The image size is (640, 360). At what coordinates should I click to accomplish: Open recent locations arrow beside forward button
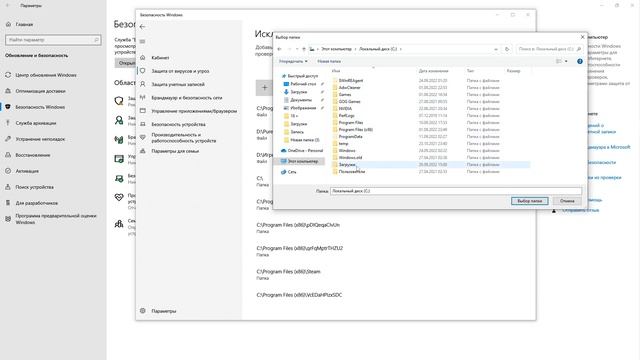(297, 49)
